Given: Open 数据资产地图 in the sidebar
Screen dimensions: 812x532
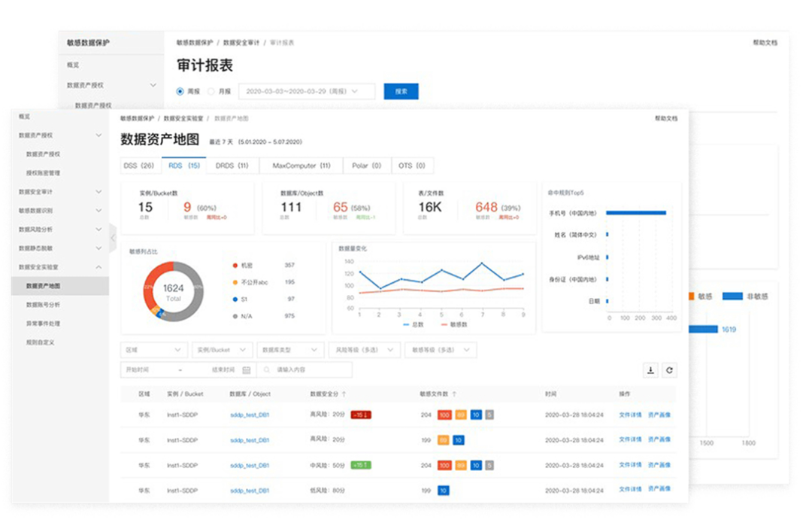Looking at the screenshot, I should coord(60,286).
